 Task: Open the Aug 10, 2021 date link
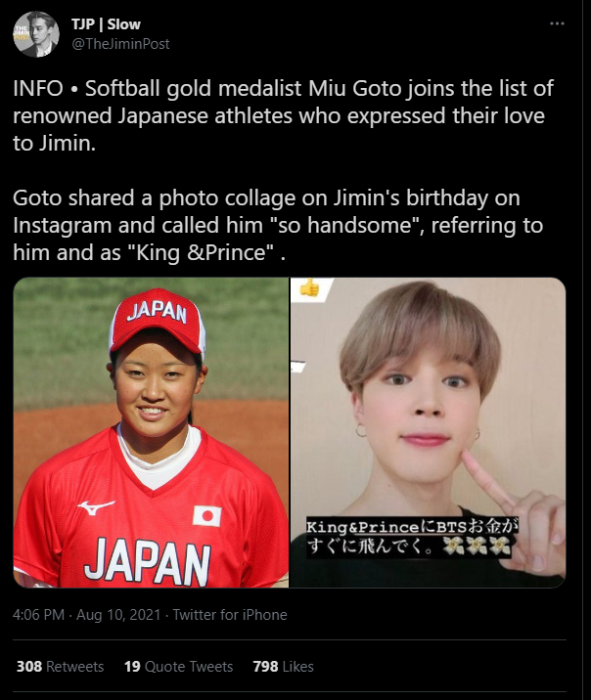click(x=118, y=615)
